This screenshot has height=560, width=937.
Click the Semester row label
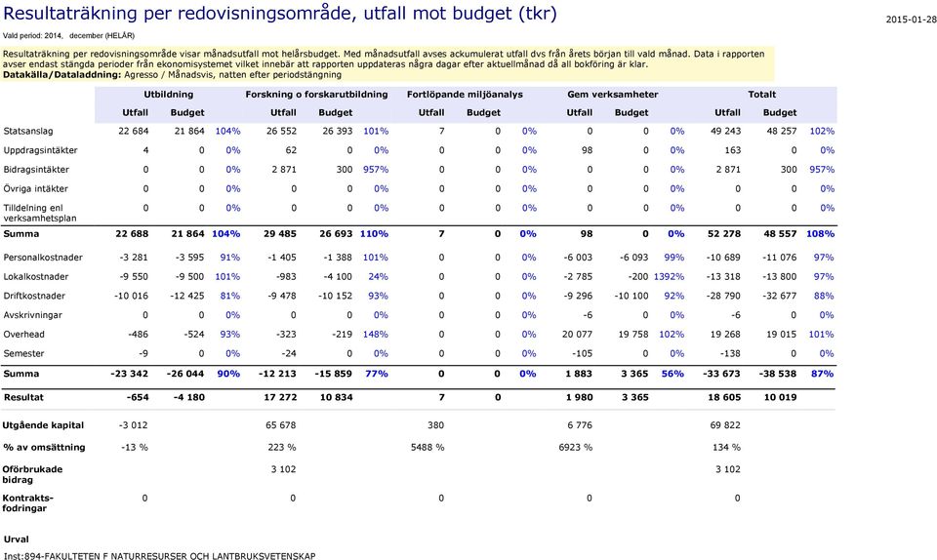23,353
